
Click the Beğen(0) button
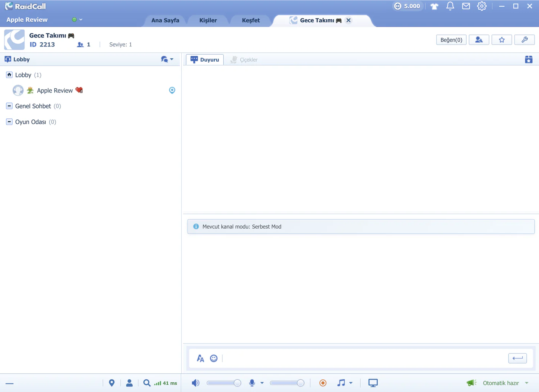pos(451,40)
